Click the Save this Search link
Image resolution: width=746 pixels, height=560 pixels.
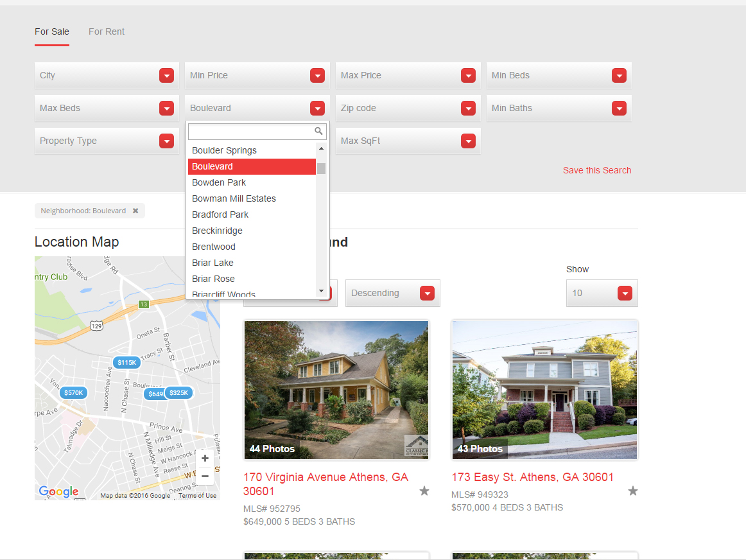tap(596, 170)
